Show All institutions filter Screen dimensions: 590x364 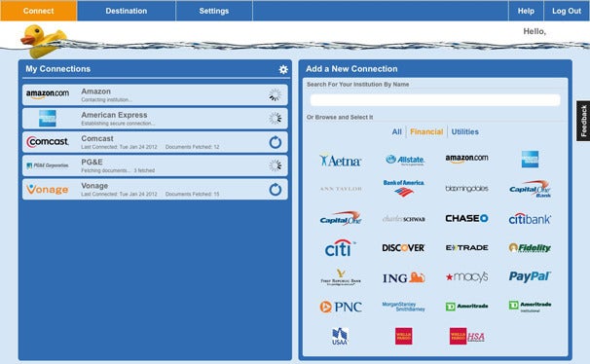pyautogui.click(x=396, y=132)
